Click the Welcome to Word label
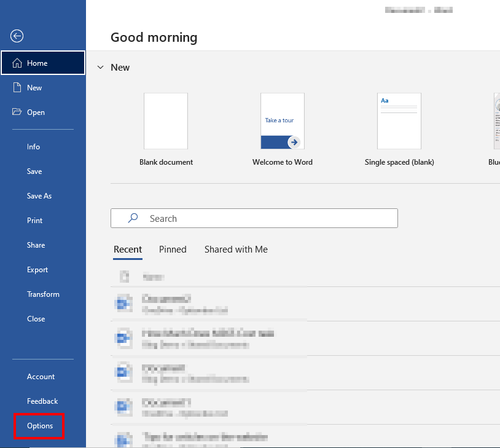500x448 pixels. coord(283,162)
